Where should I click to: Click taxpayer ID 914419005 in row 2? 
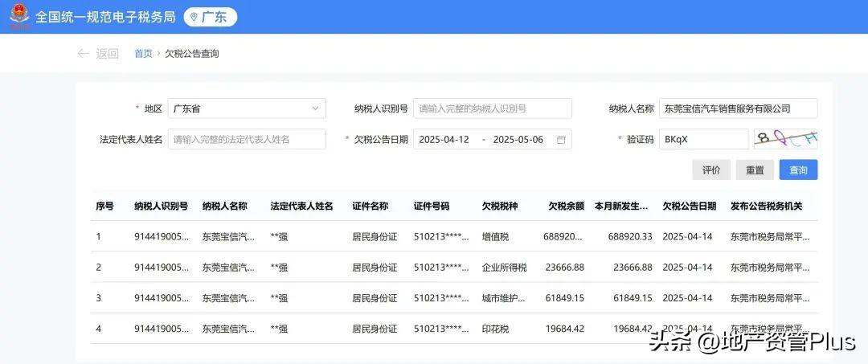coord(162,268)
